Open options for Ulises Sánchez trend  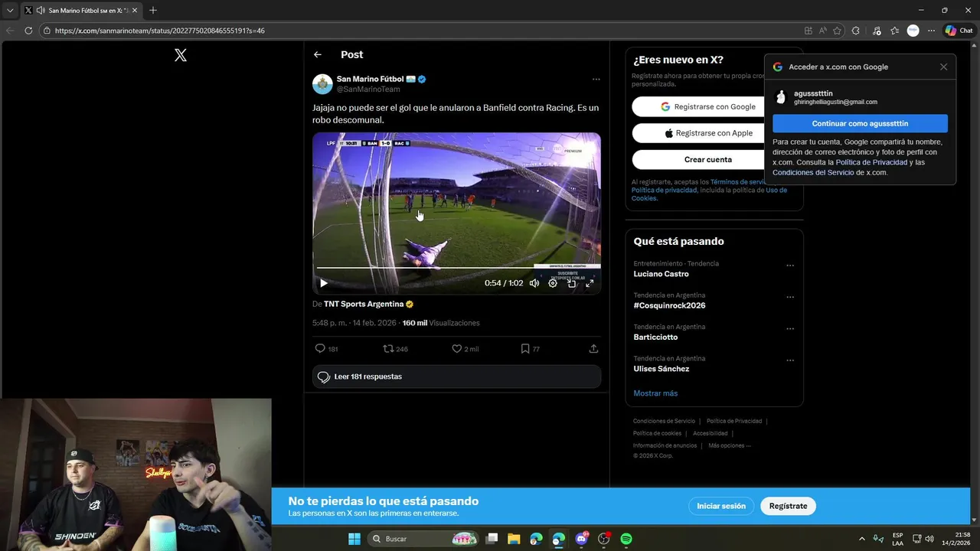tap(790, 360)
